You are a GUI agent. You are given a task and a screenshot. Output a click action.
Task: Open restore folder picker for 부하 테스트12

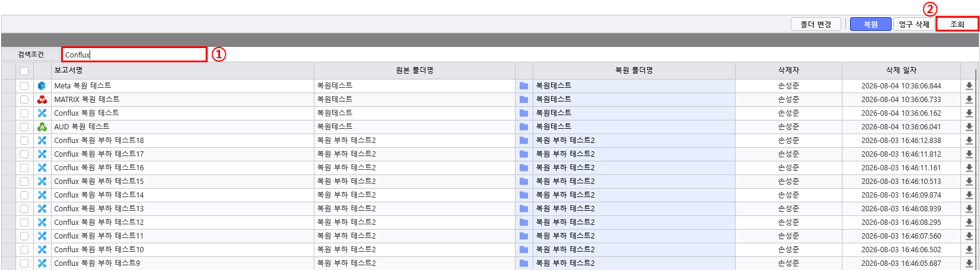click(524, 223)
